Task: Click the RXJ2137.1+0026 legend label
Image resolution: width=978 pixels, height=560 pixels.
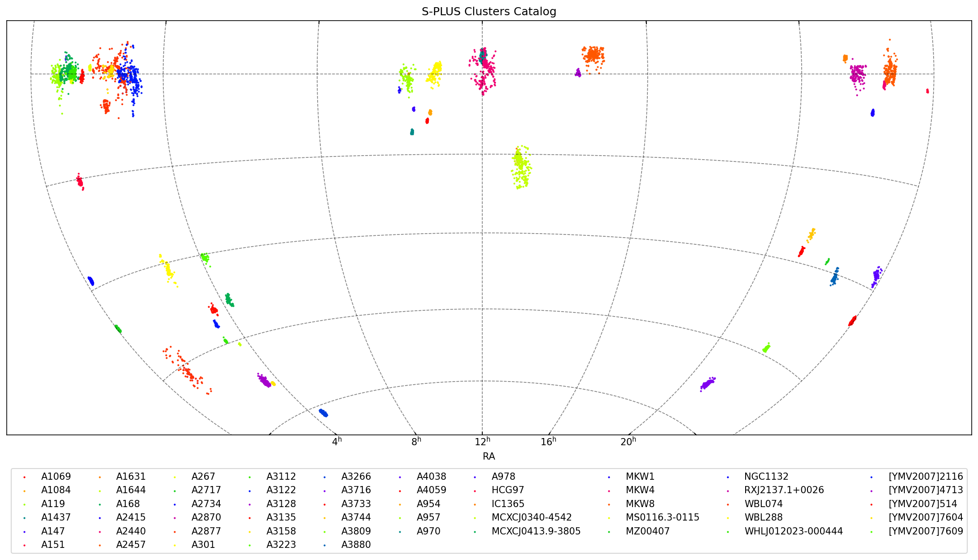Action: (x=784, y=490)
